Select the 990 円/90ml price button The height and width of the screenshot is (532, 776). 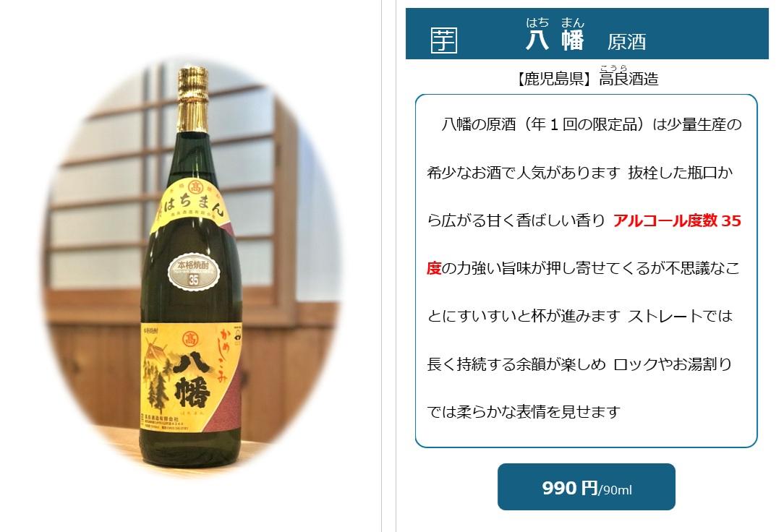[586, 487]
